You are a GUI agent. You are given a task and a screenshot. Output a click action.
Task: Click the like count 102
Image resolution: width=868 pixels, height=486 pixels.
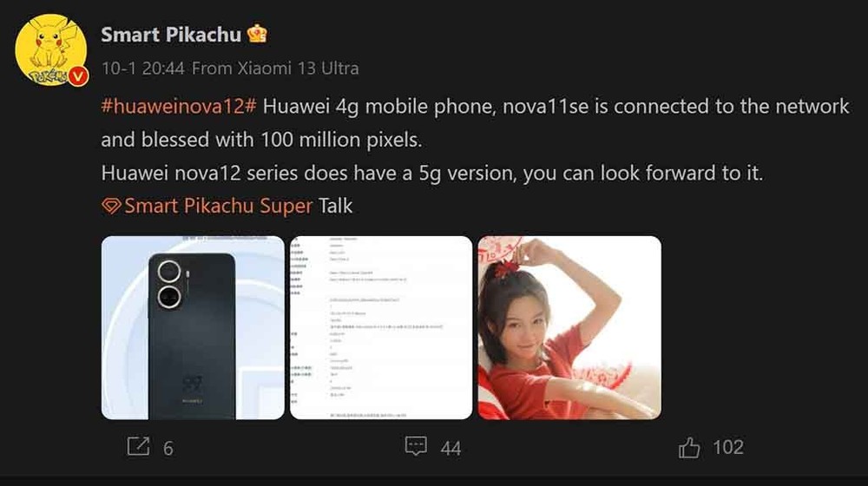click(x=728, y=447)
